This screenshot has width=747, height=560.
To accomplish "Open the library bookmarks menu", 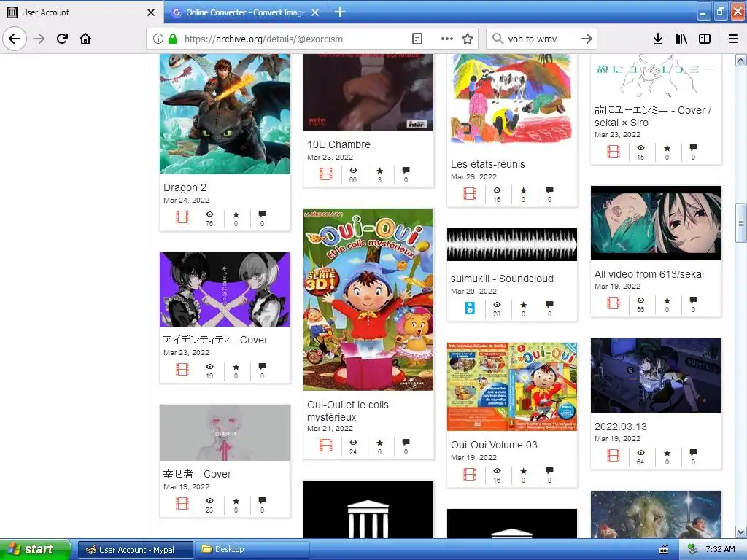I will [681, 39].
